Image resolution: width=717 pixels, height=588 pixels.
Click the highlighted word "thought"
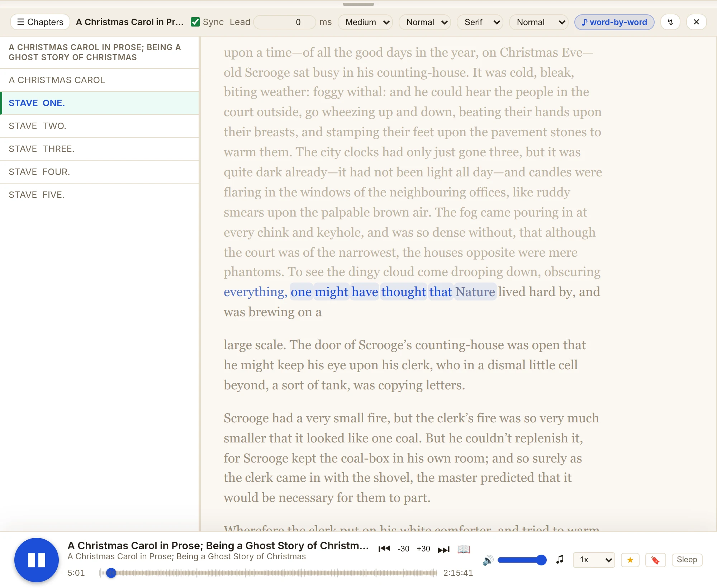[403, 292]
